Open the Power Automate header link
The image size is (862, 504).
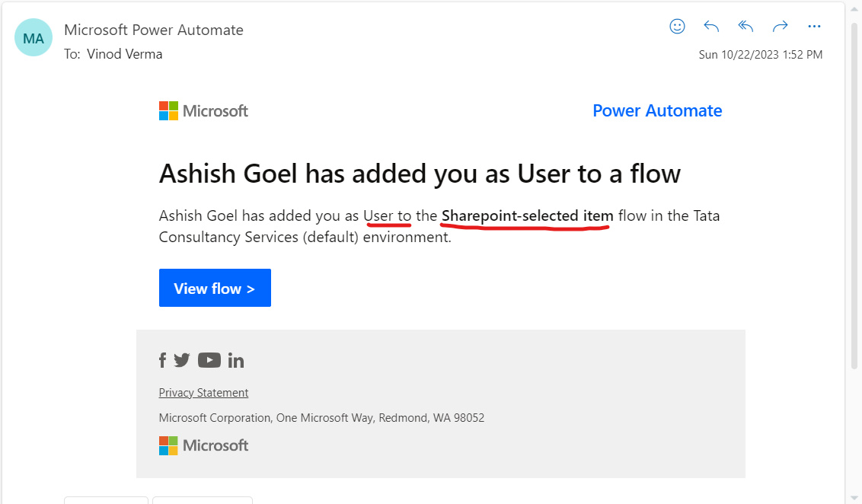click(x=656, y=110)
